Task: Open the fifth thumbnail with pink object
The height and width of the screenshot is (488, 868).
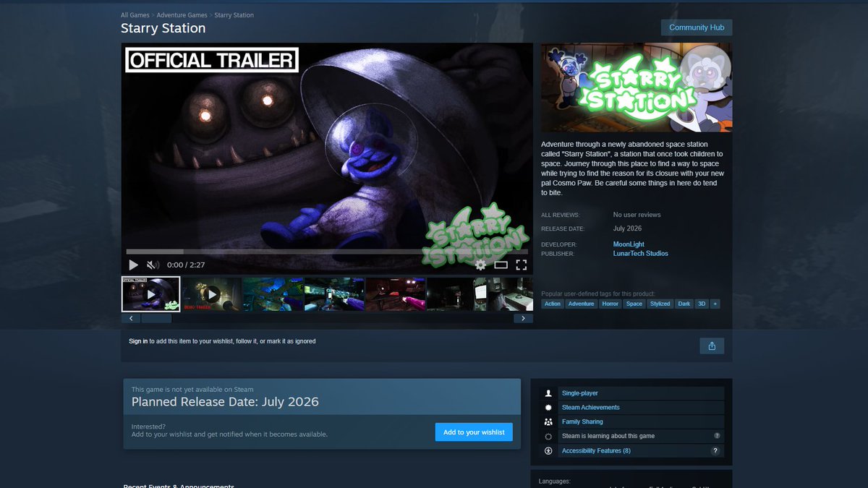Action: (395, 294)
